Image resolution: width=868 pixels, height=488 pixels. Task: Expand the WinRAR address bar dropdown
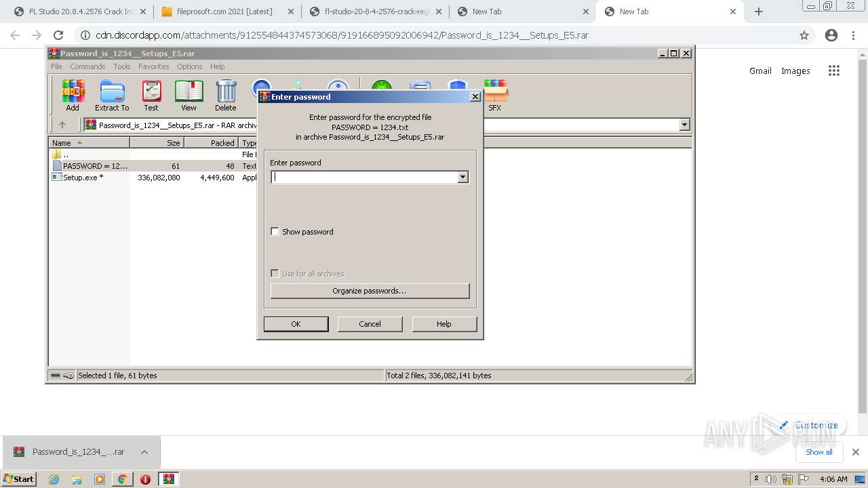[684, 125]
